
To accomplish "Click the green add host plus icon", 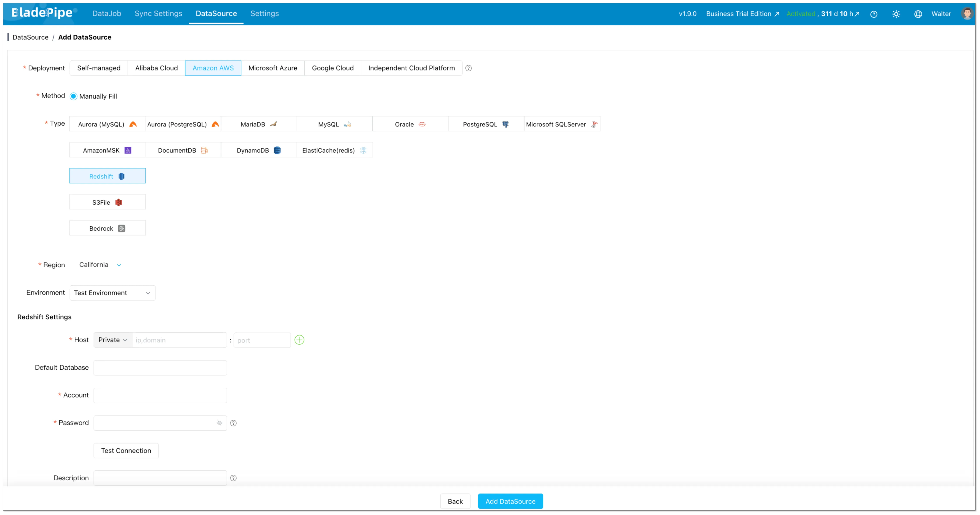I will [x=299, y=340].
